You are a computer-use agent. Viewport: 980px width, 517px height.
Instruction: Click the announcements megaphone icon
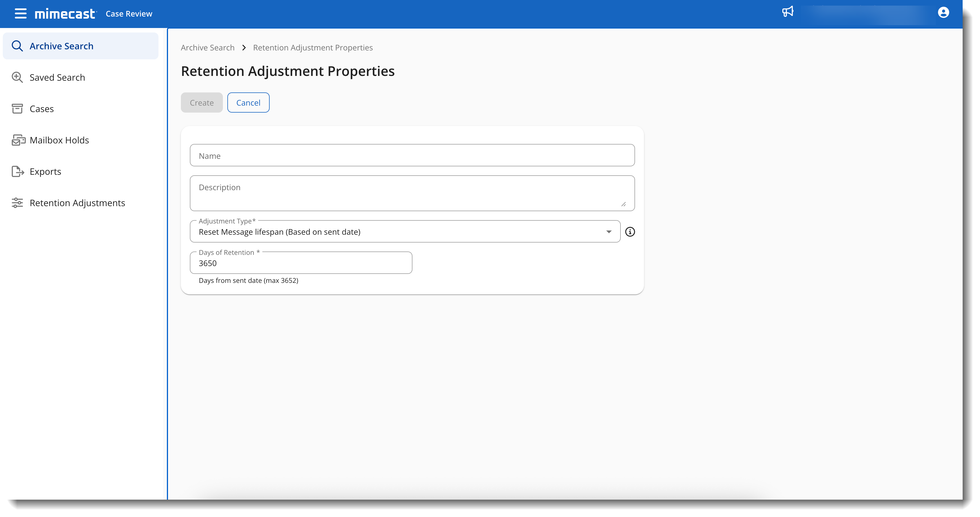[x=787, y=11]
